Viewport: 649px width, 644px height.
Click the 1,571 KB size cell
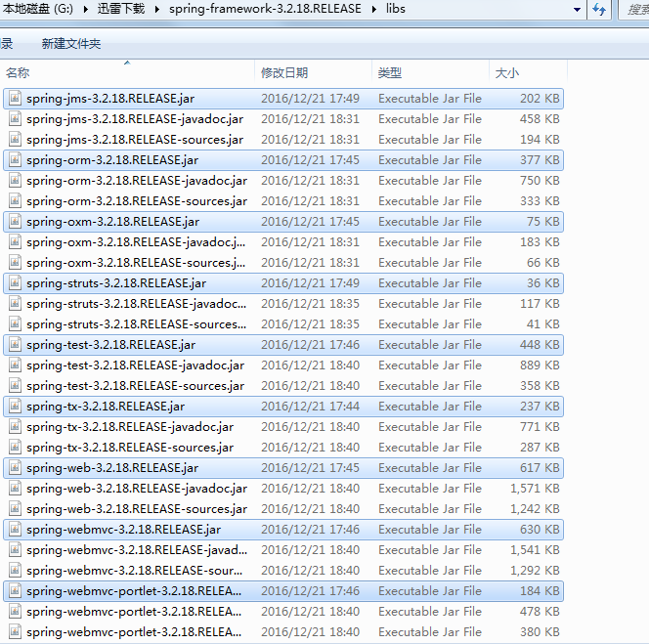[x=535, y=489]
